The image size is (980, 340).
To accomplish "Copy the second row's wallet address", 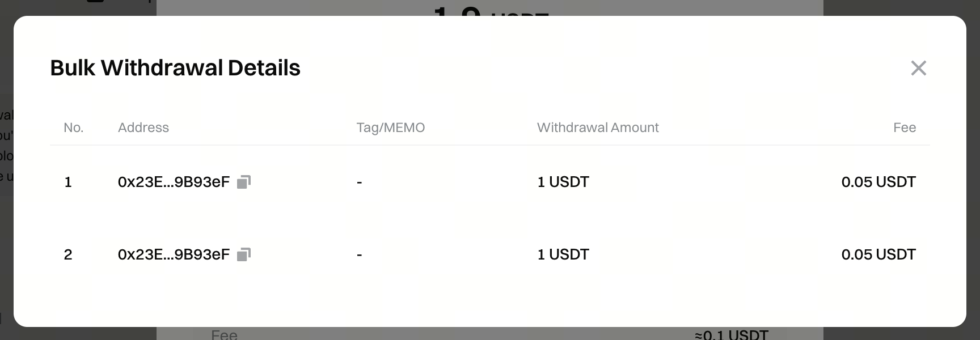I will click(244, 254).
